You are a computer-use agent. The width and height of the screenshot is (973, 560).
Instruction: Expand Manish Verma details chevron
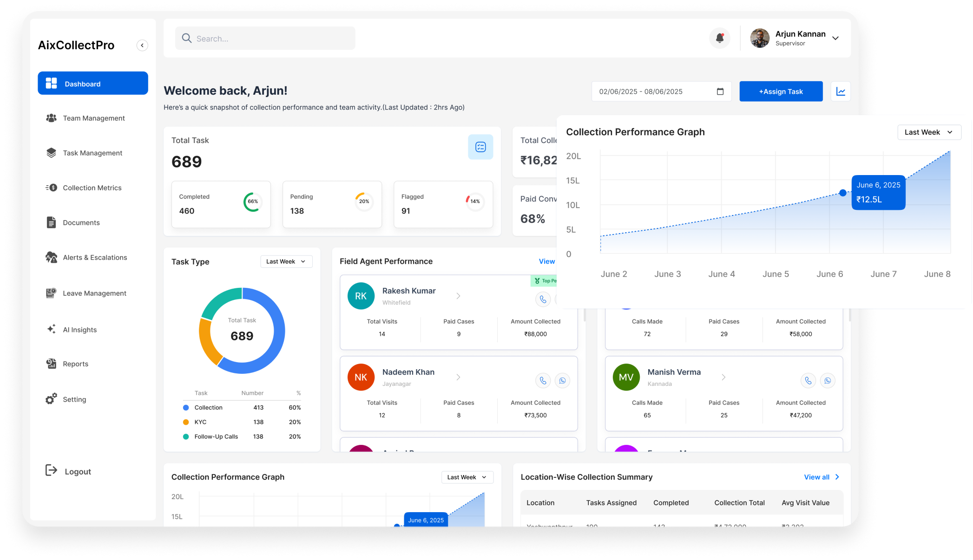(723, 377)
